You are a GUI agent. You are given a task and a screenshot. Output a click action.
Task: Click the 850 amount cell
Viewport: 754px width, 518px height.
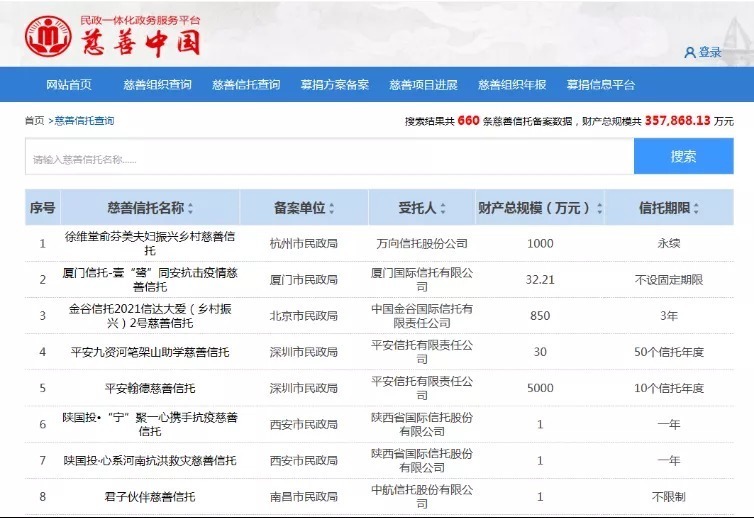click(540, 316)
